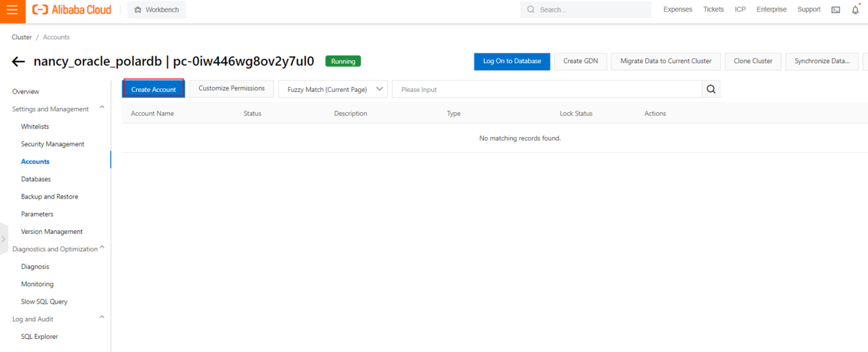Viewport: 868px width, 352px height.
Task: Click the top Search field
Action: [x=586, y=10]
